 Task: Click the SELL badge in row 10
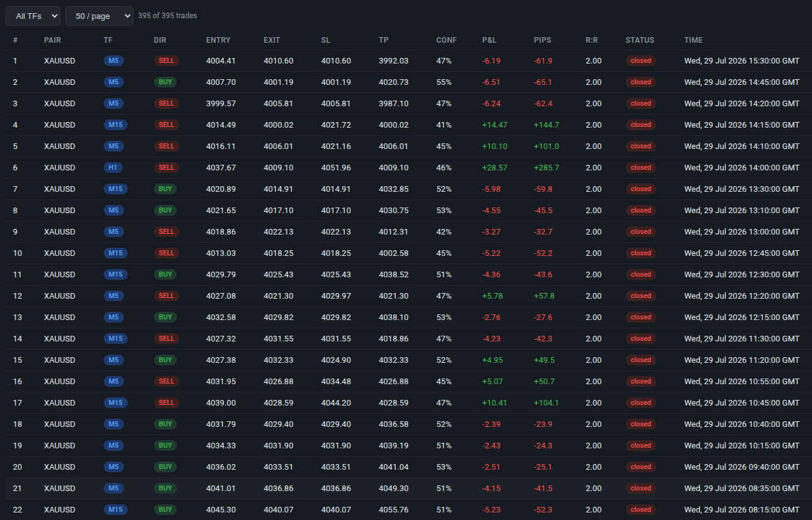coord(167,253)
